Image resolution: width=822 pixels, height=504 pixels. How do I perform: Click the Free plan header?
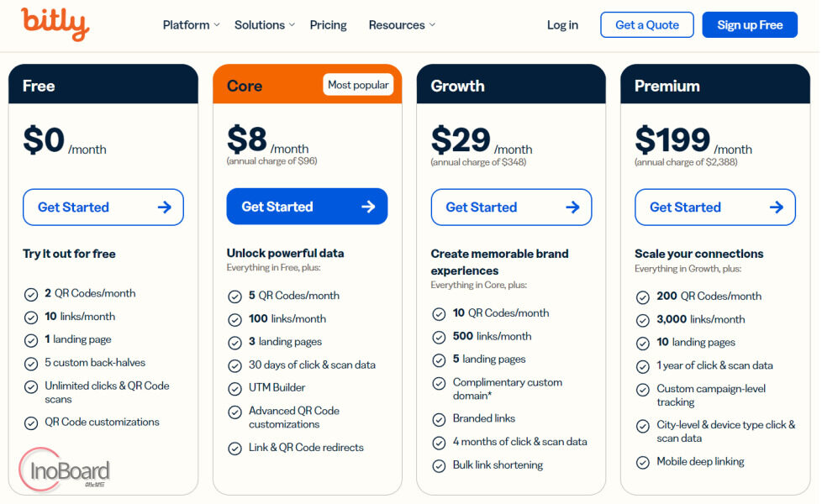tap(103, 84)
